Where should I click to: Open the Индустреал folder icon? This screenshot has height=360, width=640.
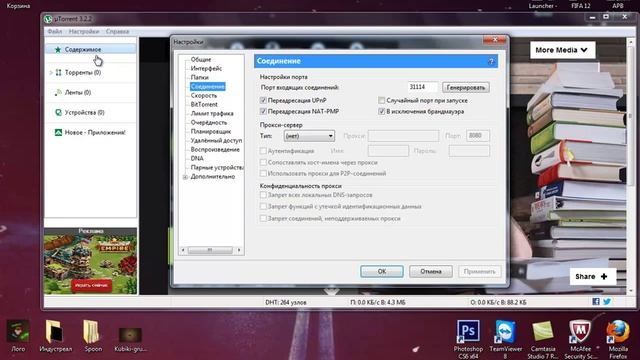[x=55, y=331]
